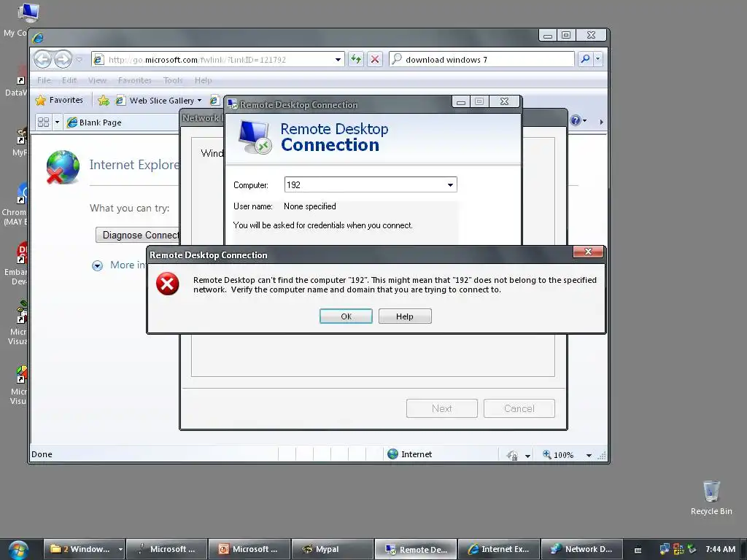
Task: Minimize the Remote Desktop Connection window
Action: click(x=461, y=101)
